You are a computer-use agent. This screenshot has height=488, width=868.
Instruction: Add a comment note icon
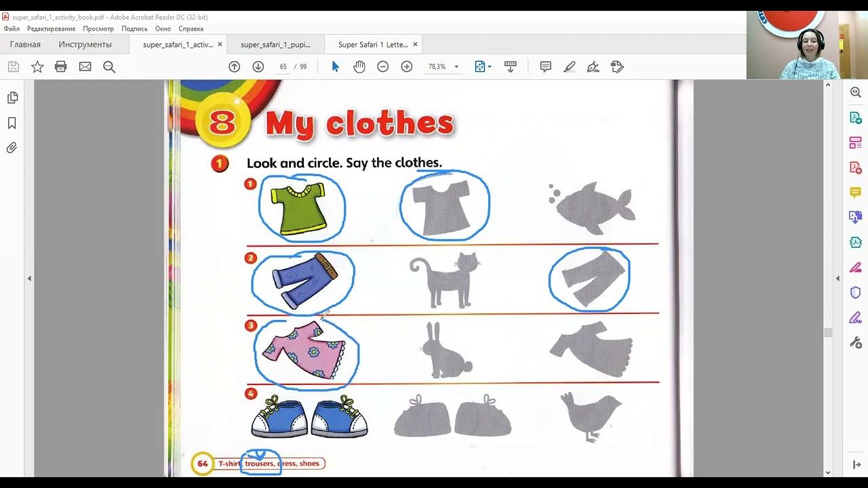[545, 66]
